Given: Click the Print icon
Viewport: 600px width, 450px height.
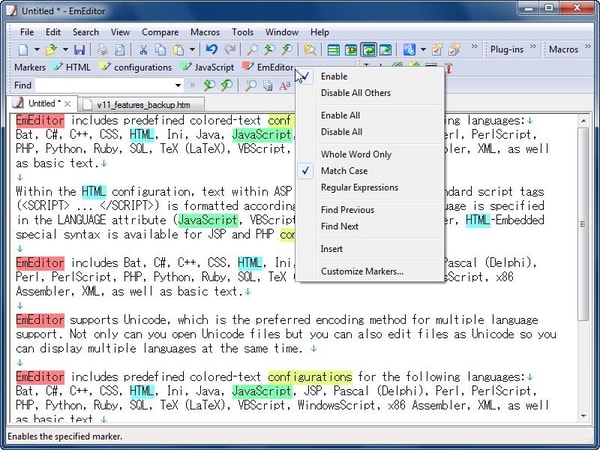Looking at the screenshot, I should [x=102, y=50].
